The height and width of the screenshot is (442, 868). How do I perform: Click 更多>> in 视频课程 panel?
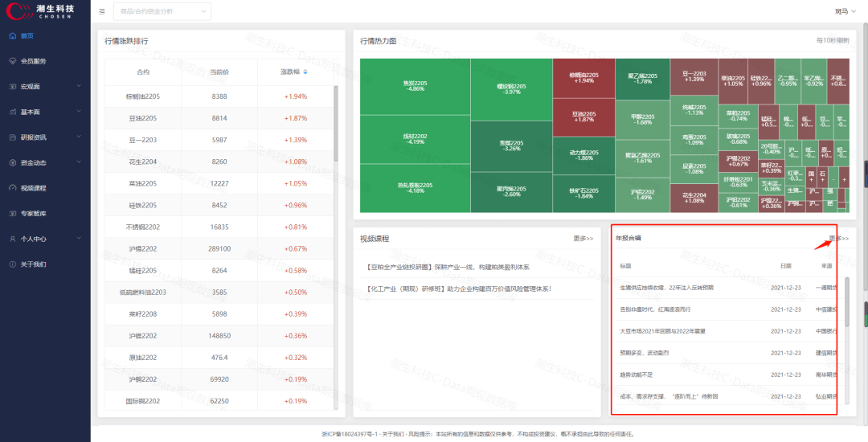tap(583, 239)
